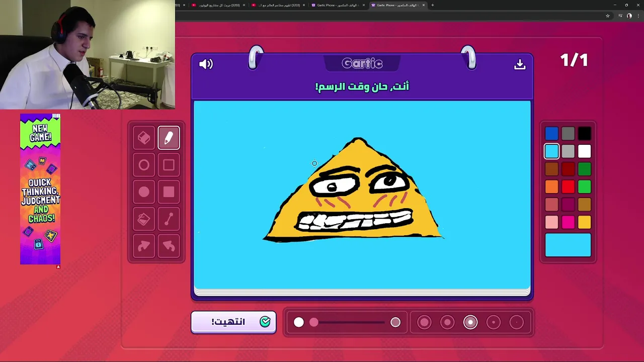Select the hollow square shape tool
The height and width of the screenshot is (362, 644).
(x=169, y=165)
